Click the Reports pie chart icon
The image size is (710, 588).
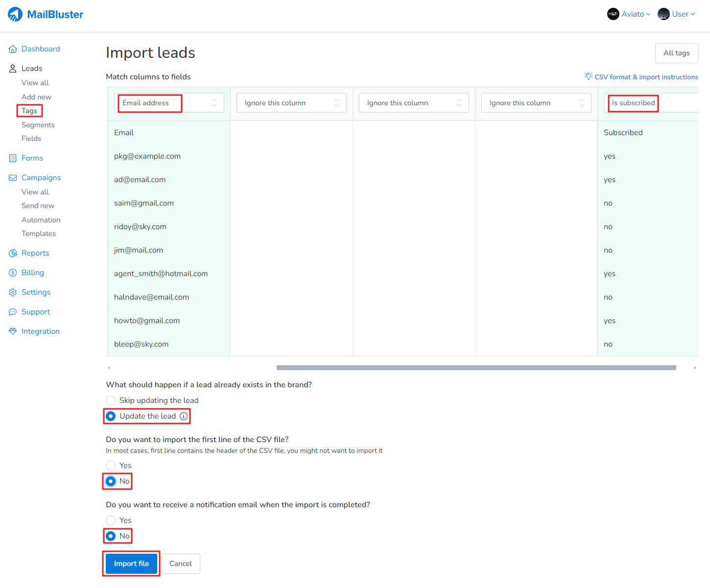click(13, 253)
